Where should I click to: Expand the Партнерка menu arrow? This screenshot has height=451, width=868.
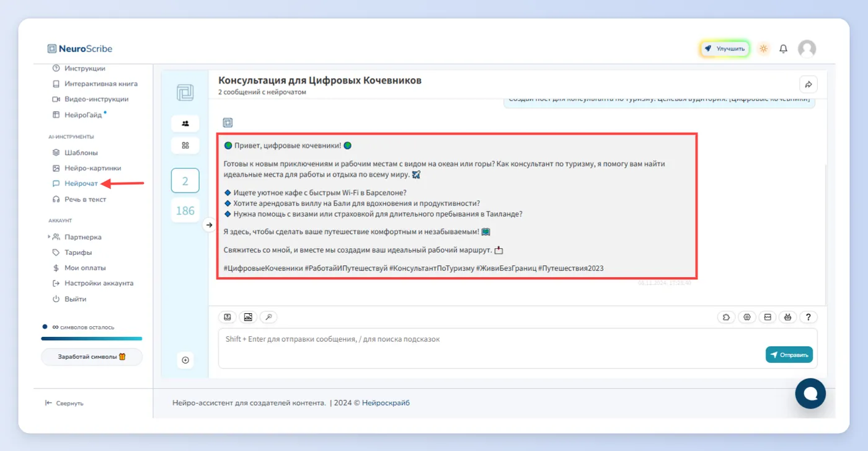49,237
